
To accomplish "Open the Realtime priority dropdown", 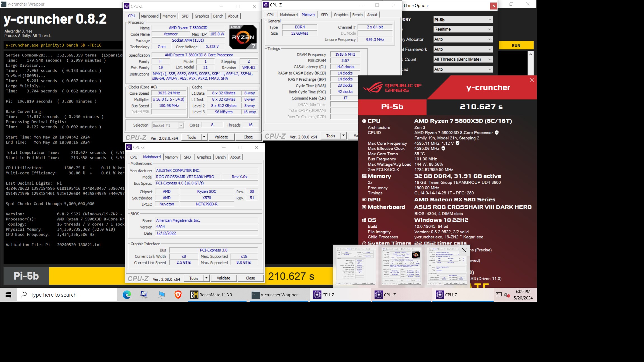I will 463,29.
